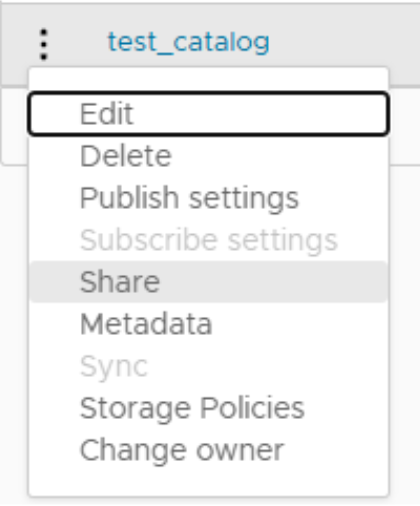Choose Edit from the context menu

click(209, 114)
